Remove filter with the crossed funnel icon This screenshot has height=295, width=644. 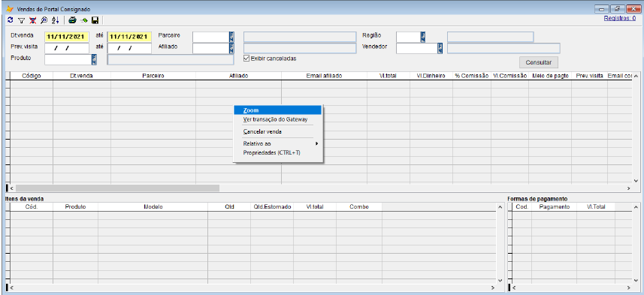click(x=32, y=20)
